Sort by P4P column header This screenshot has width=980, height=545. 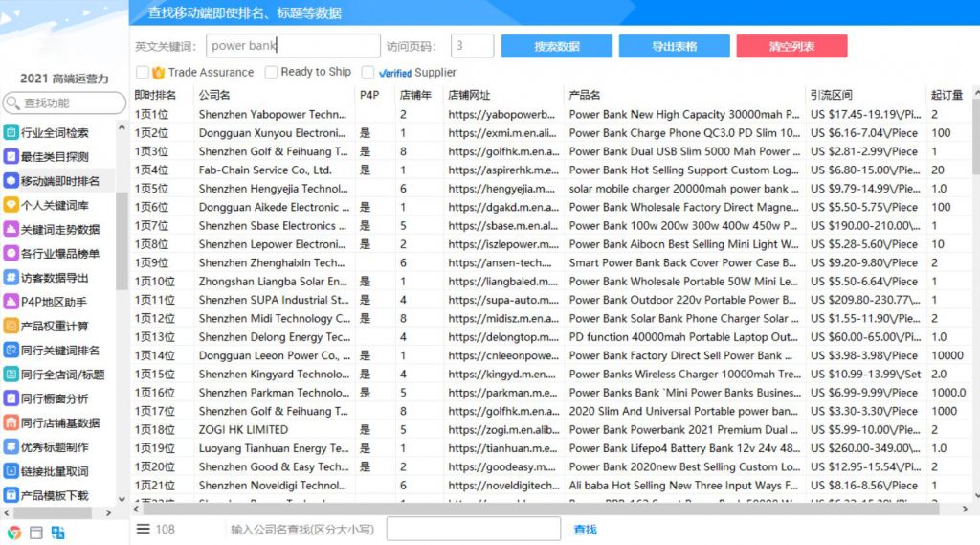pyautogui.click(x=369, y=95)
